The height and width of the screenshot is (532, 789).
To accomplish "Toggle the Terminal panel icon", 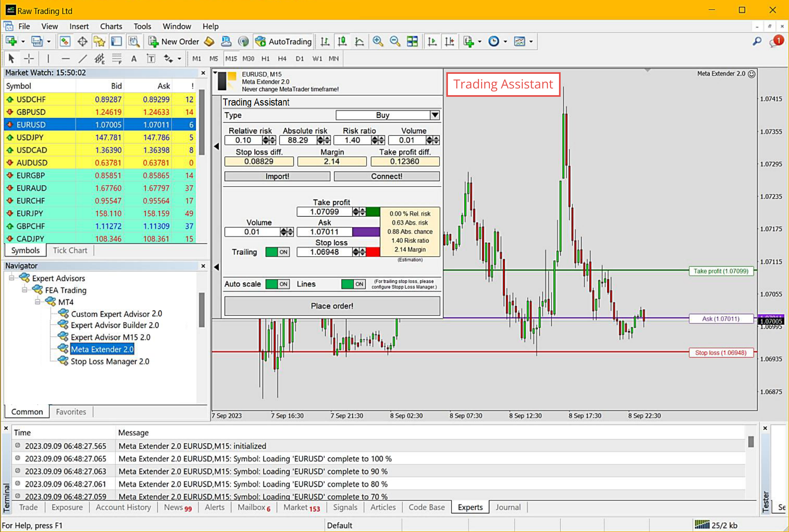I will [x=116, y=41].
